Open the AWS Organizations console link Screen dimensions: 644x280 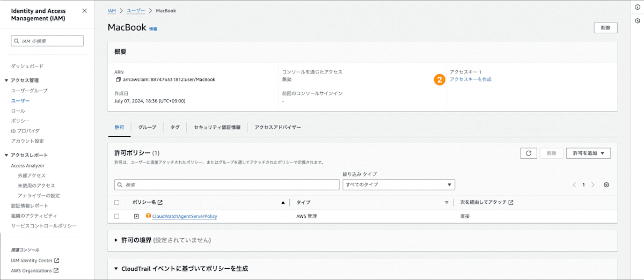(x=35, y=270)
